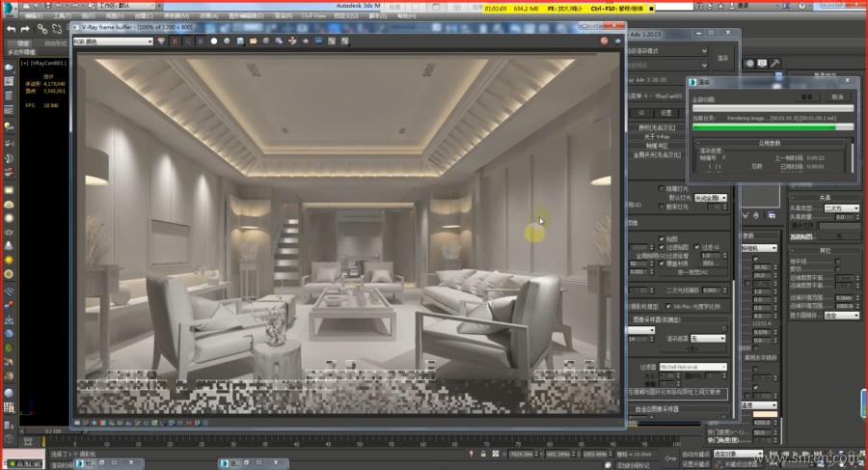Switch to the 设置 tab in Render Setup
The width and height of the screenshot is (868, 470).
point(665,113)
